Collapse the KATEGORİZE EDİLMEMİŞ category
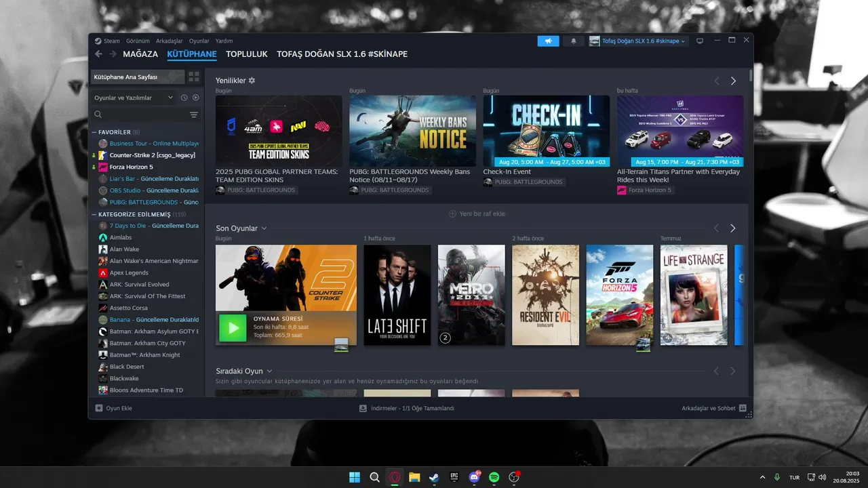This screenshot has height=488, width=868. pos(95,214)
